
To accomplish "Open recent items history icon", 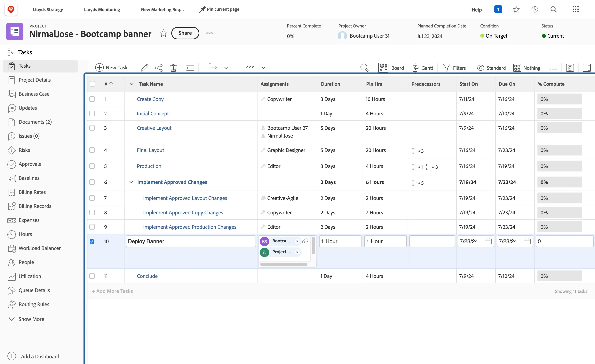I will 535,9.
